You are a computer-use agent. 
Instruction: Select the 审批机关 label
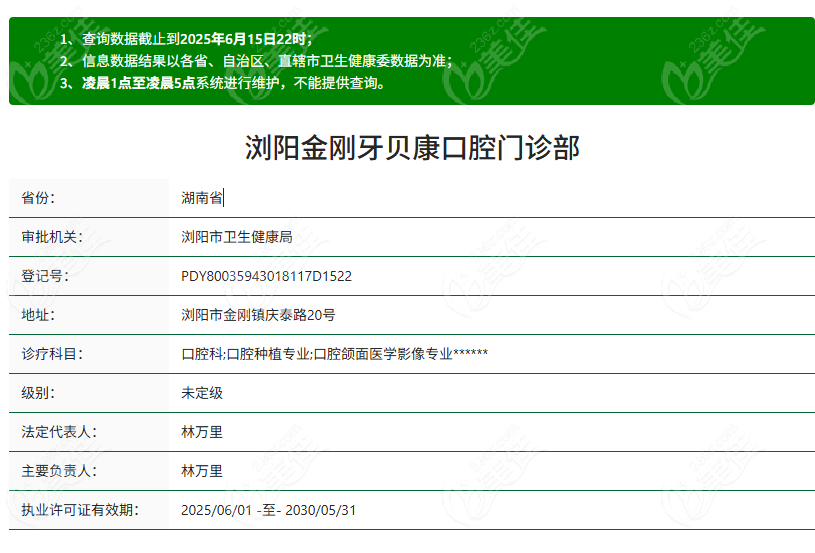(x=52, y=237)
